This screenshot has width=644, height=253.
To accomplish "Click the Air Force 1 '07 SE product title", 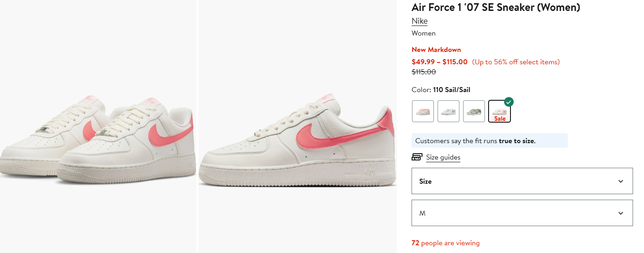I will click(496, 7).
